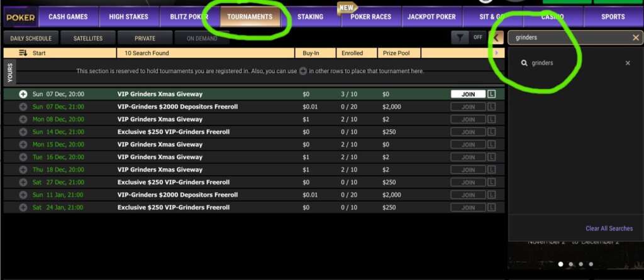Open the Tournaments tab
The width and height of the screenshot is (644, 280).
(250, 17)
